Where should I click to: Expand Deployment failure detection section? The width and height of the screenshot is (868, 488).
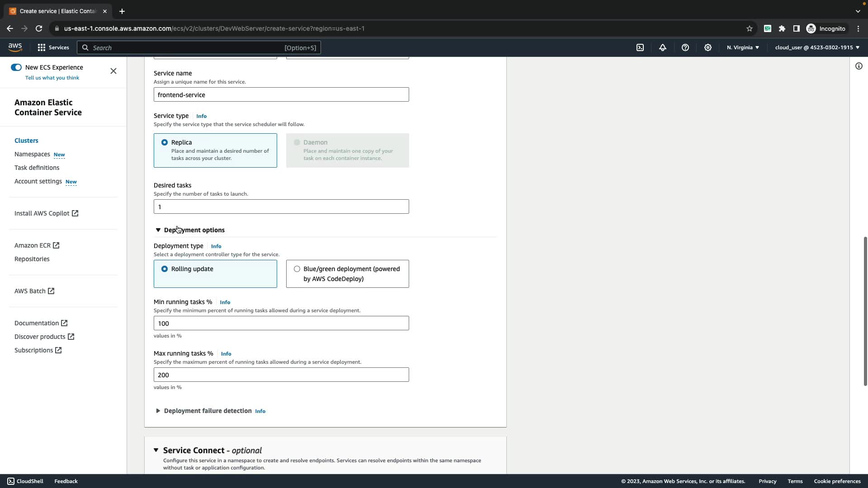158,411
